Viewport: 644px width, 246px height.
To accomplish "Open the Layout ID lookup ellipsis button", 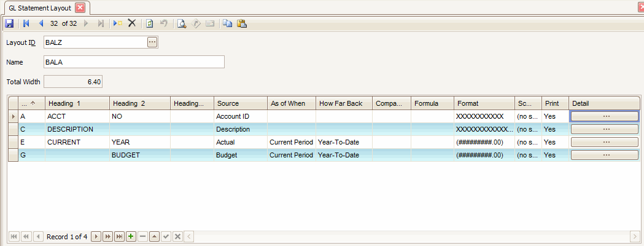I will 152,42.
